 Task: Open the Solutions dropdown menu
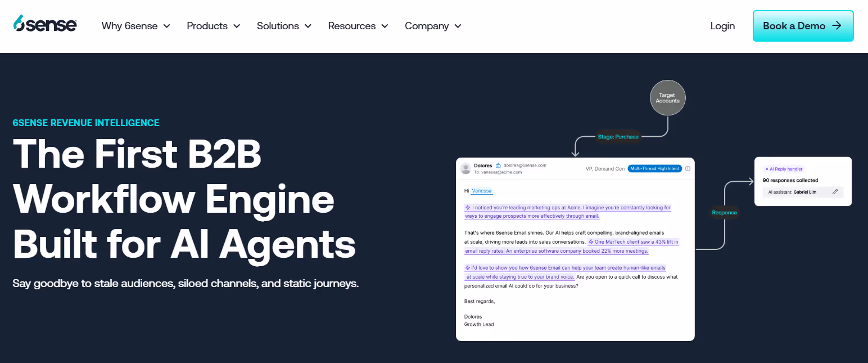(284, 26)
